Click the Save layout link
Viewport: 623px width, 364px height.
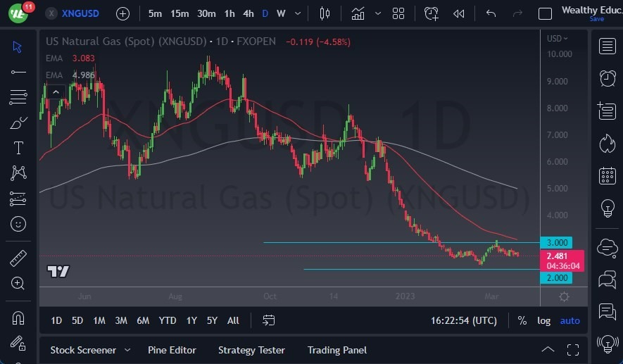[596, 19]
